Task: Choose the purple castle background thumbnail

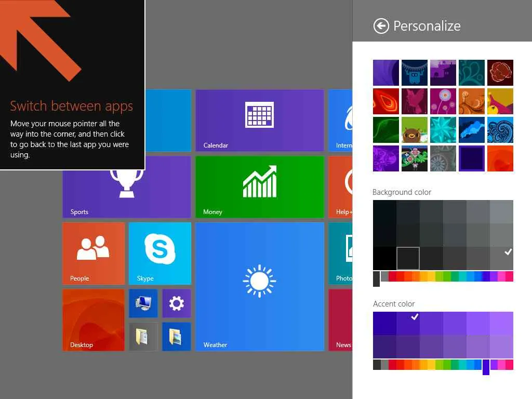Action: pyautogui.click(x=443, y=73)
